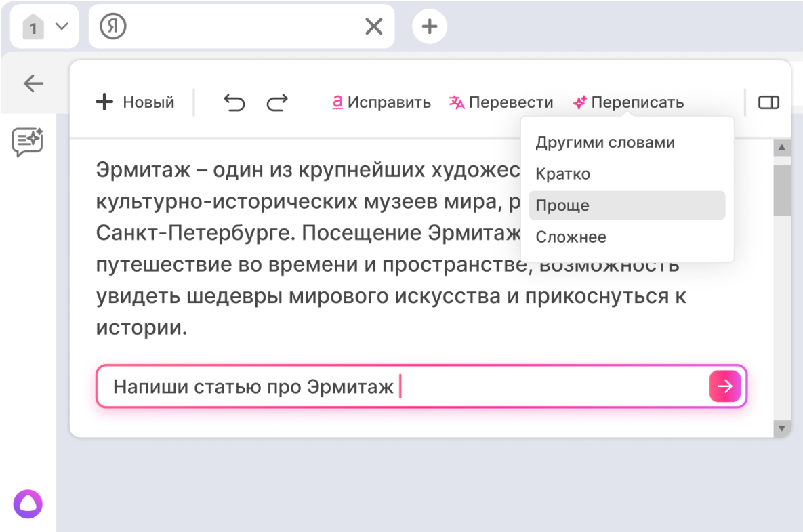Pick Другими словами rewrite mode
Screen dimensions: 803x532
[x=605, y=142]
